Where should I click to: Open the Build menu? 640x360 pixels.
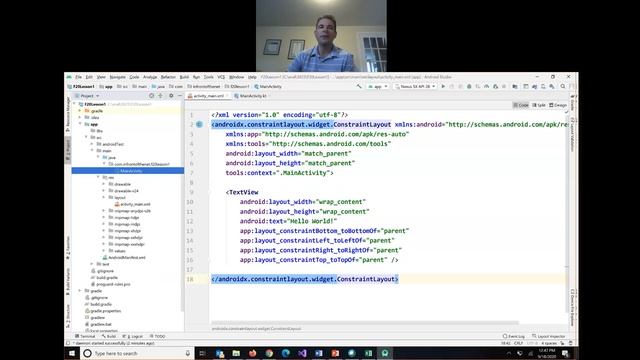click(184, 77)
